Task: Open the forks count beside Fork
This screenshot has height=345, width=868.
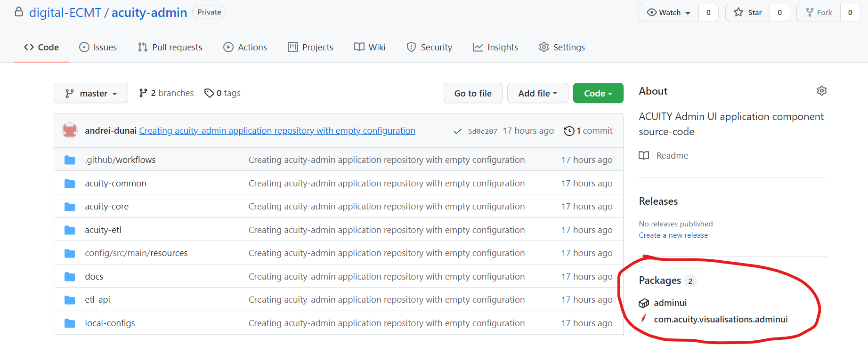Action: [x=850, y=13]
